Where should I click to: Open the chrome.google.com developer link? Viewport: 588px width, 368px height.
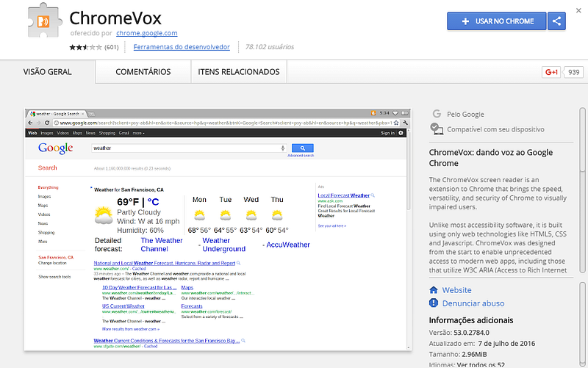pyautogui.click(x=146, y=33)
